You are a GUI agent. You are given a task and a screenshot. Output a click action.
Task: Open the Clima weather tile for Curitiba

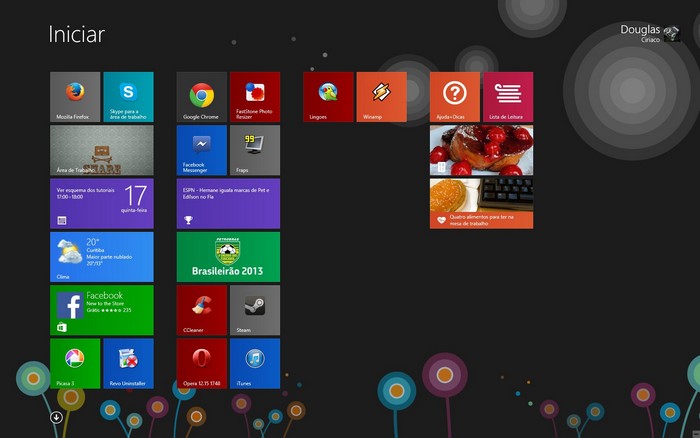click(x=102, y=257)
